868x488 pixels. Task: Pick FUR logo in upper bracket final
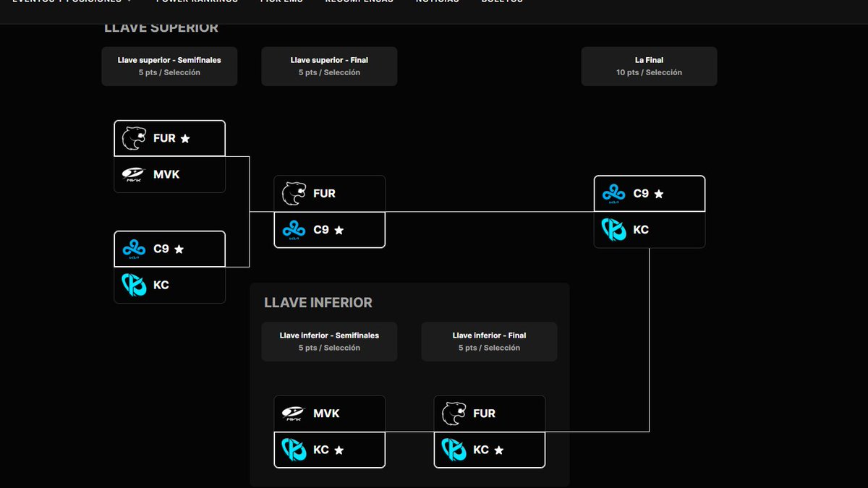(x=294, y=194)
